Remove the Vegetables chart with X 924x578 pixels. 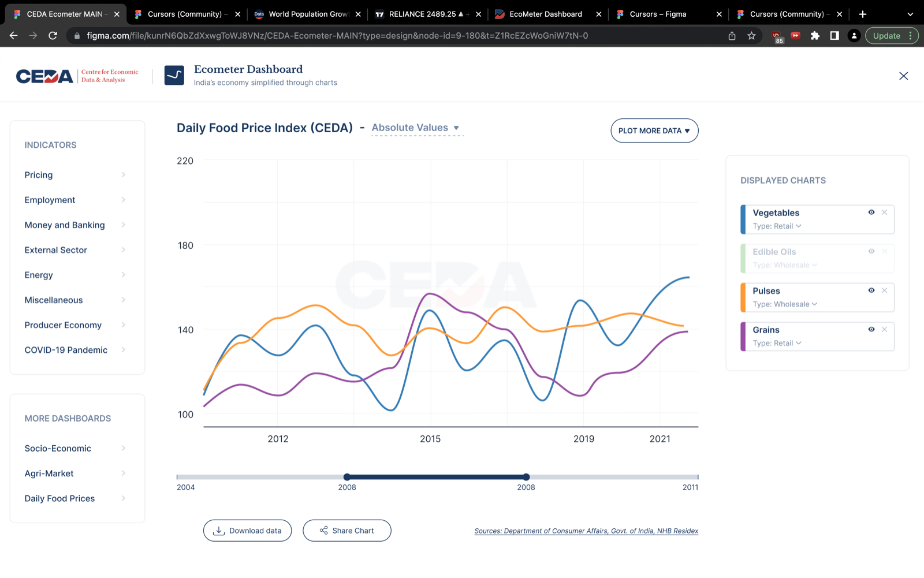pos(884,212)
